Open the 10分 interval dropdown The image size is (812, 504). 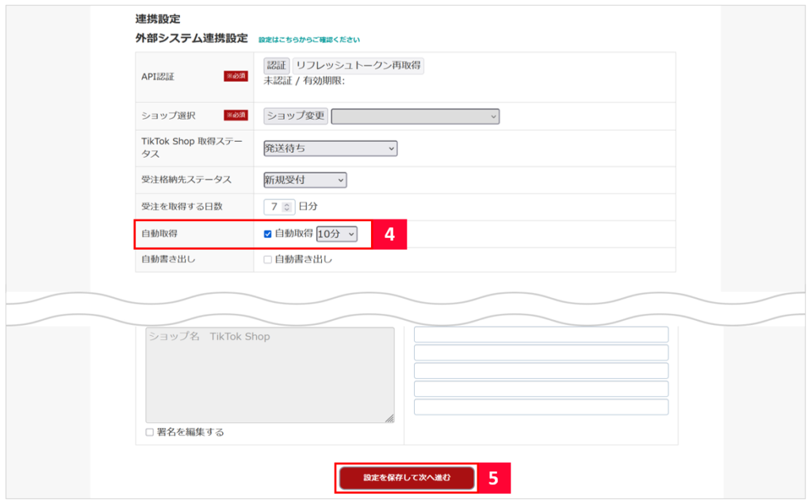(x=336, y=234)
